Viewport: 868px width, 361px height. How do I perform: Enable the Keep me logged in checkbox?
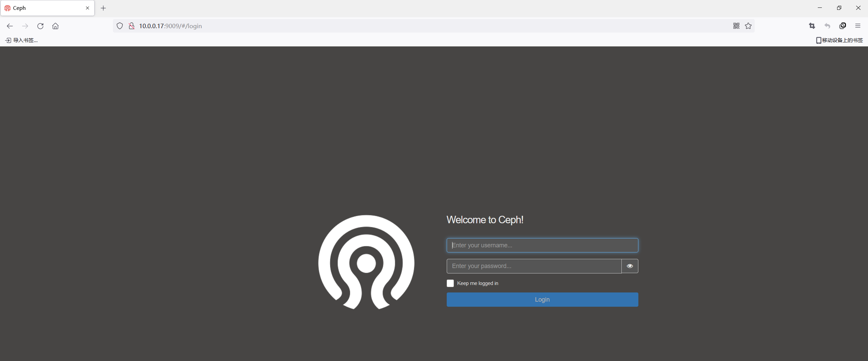point(450,283)
